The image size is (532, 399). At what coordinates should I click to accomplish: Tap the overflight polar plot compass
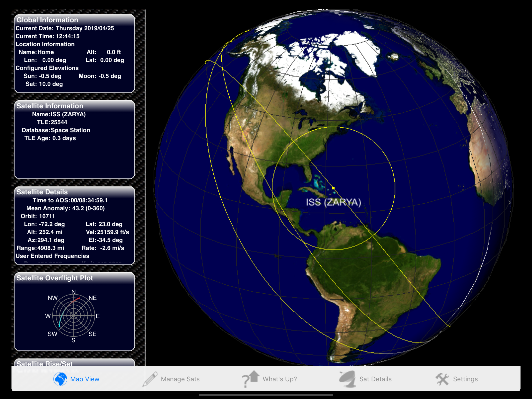pyautogui.click(x=74, y=315)
